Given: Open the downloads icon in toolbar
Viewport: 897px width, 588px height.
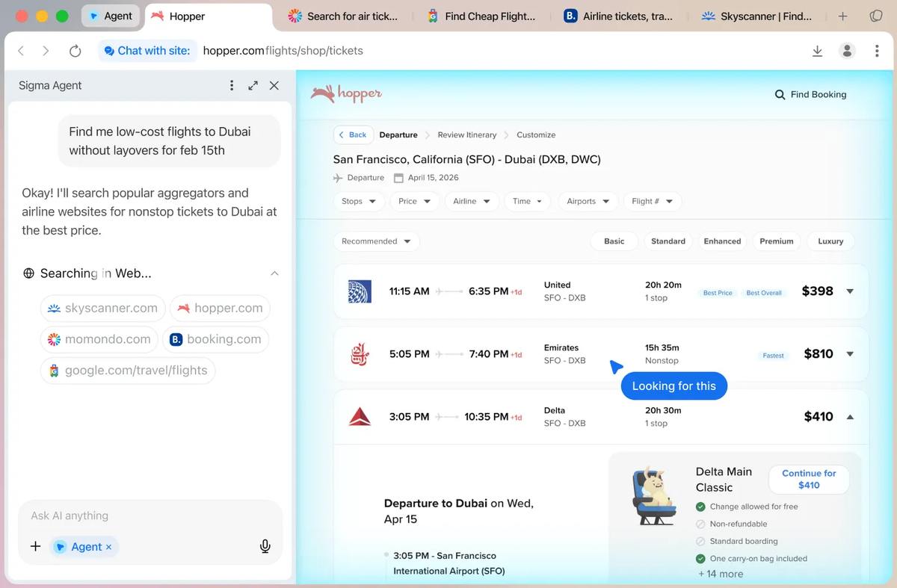Looking at the screenshot, I should (x=817, y=51).
